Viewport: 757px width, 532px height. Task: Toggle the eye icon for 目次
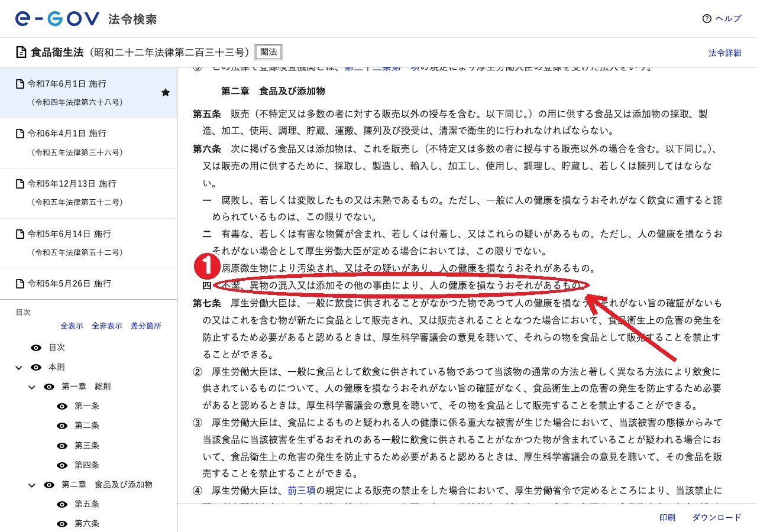[x=36, y=348]
